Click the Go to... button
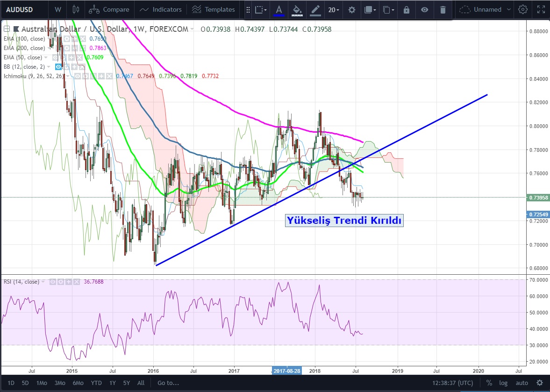This screenshot has height=392, width=550. click(168, 383)
